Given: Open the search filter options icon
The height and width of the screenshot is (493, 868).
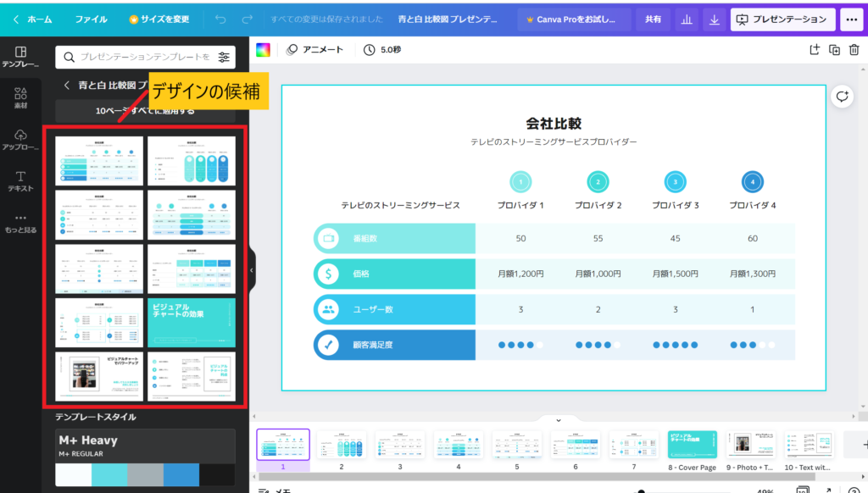Looking at the screenshot, I should (224, 57).
